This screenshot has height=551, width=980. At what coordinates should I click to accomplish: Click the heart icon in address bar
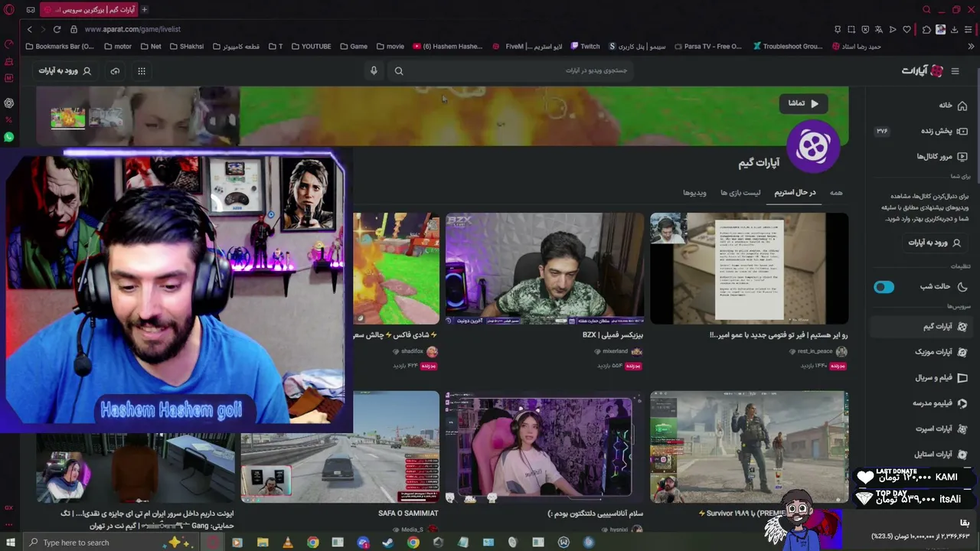(906, 29)
